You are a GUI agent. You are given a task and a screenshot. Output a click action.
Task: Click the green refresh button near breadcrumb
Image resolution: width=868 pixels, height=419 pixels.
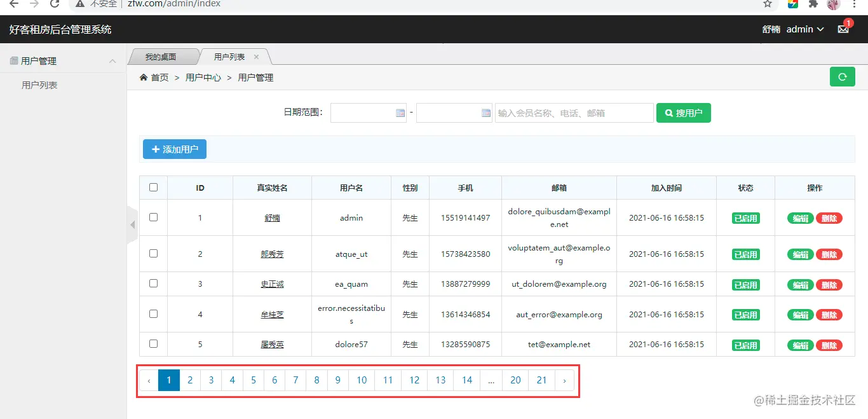point(842,77)
